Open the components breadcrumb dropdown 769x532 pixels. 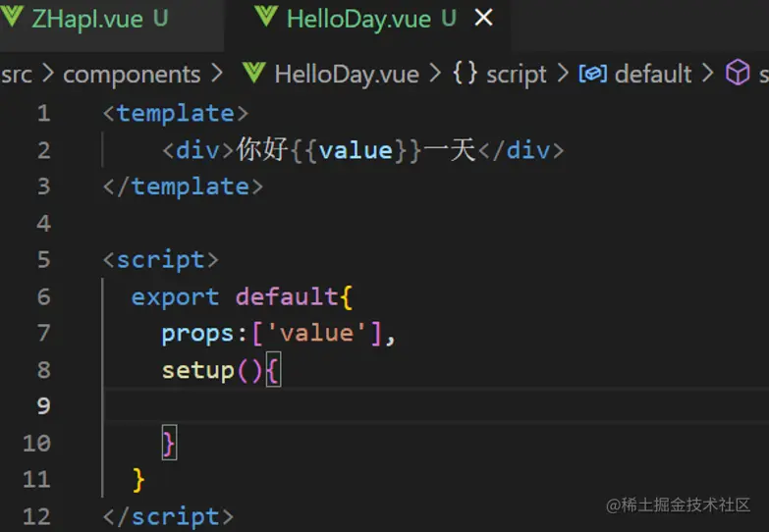132,75
